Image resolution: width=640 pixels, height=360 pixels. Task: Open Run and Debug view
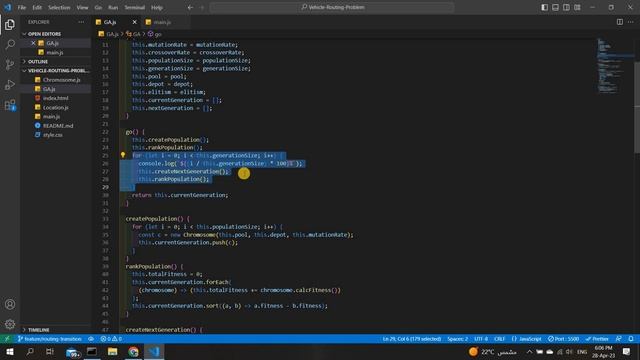click(x=10, y=84)
